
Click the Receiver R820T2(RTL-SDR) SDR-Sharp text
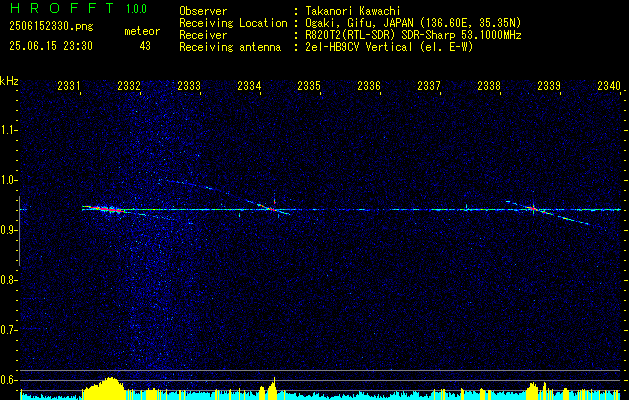(x=413, y=35)
